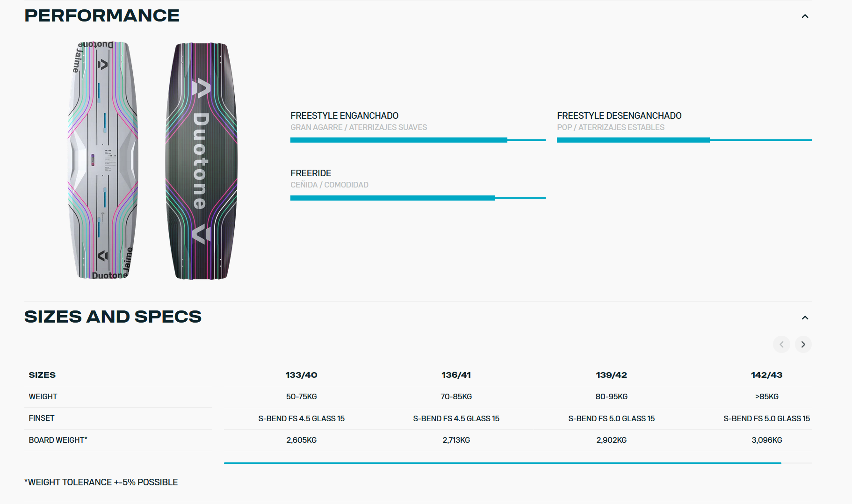Open the dark Duotone board bottom image

pyautogui.click(x=202, y=161)
